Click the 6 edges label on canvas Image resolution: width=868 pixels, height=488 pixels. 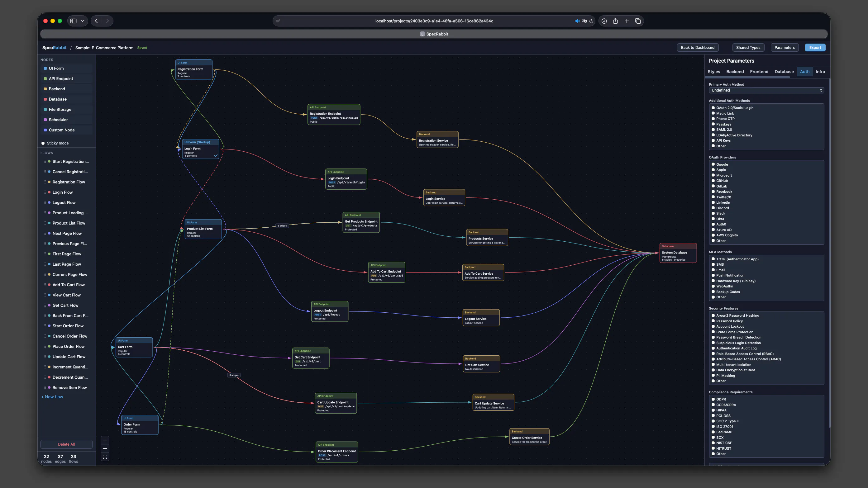tap(282, 226)
